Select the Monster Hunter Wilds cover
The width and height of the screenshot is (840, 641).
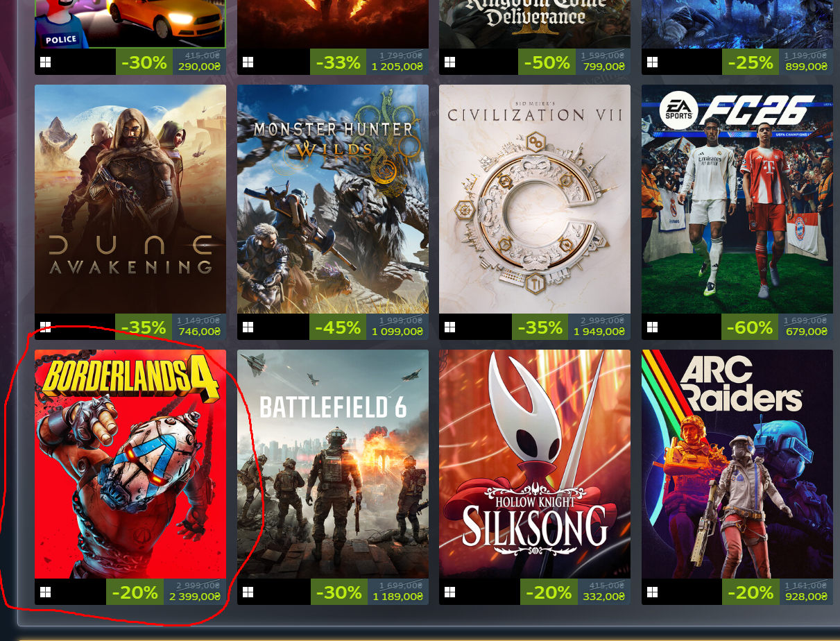point(333,199)
